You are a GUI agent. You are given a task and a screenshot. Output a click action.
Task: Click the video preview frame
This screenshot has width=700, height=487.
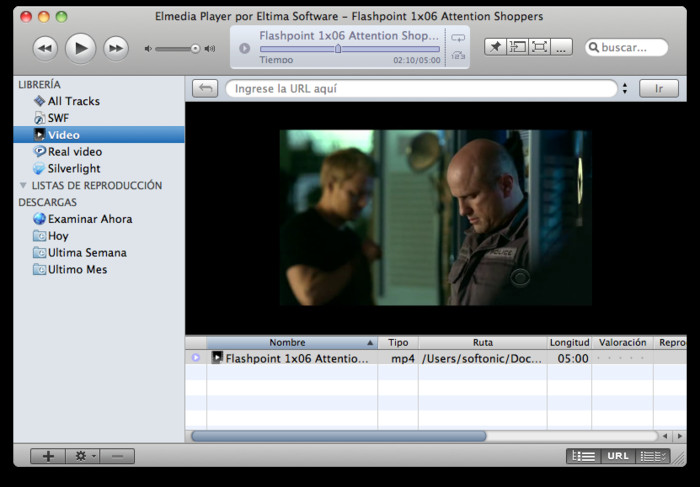[x=436, y=218]
